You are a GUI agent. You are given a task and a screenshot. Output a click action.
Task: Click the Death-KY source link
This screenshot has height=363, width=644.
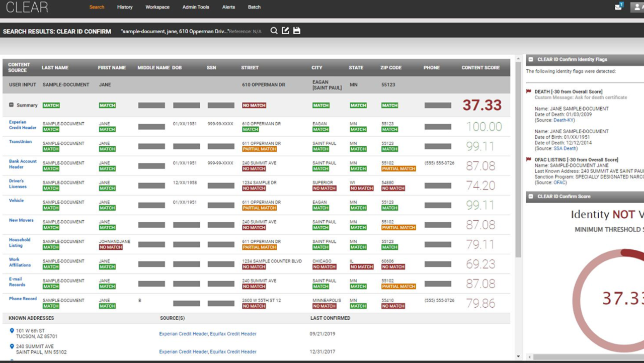point(564,120)
